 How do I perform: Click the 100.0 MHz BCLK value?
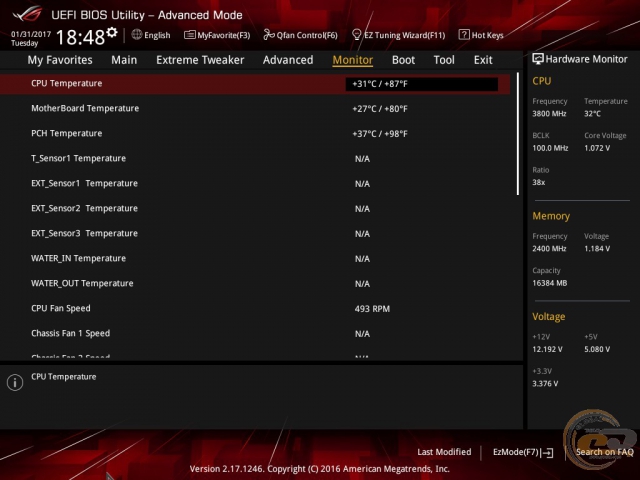pyautogui.click(x=550, y=148)
